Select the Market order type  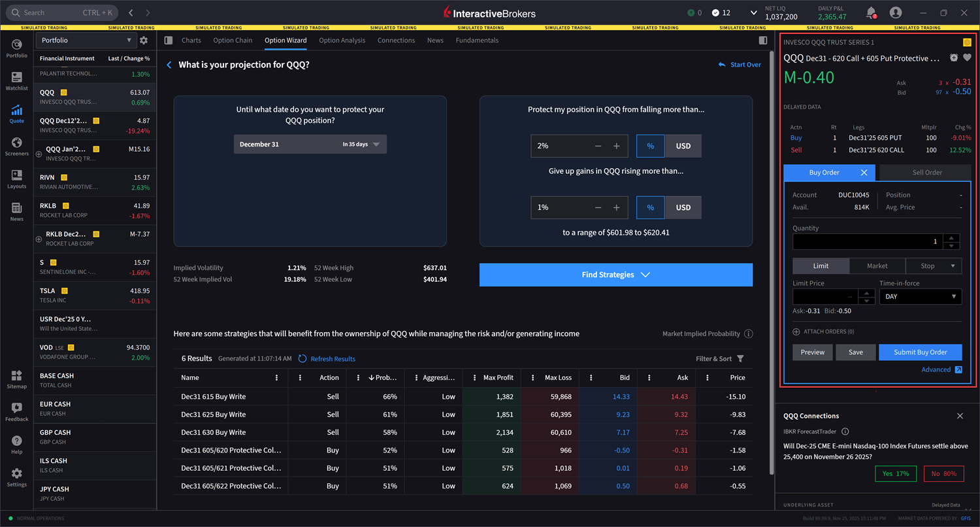pyautogui.click(x=877, y=266)
